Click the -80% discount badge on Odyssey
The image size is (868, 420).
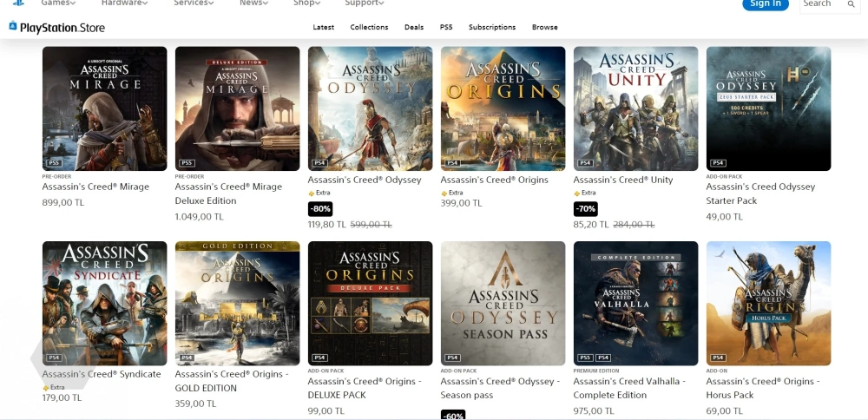[320, 209]
